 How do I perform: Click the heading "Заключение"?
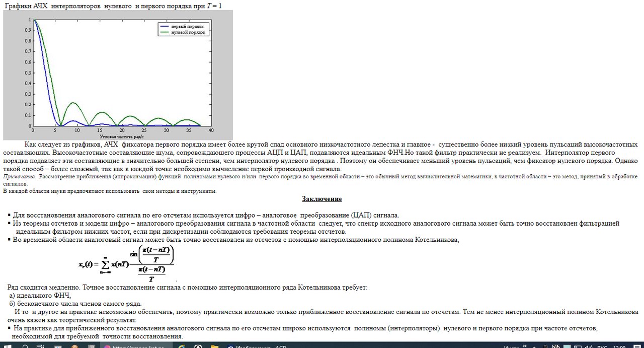(x=322, y=199)
